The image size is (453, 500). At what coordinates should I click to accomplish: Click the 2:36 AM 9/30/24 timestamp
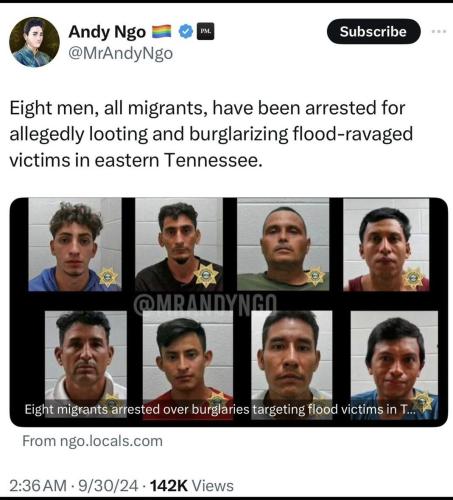(74, 486)
